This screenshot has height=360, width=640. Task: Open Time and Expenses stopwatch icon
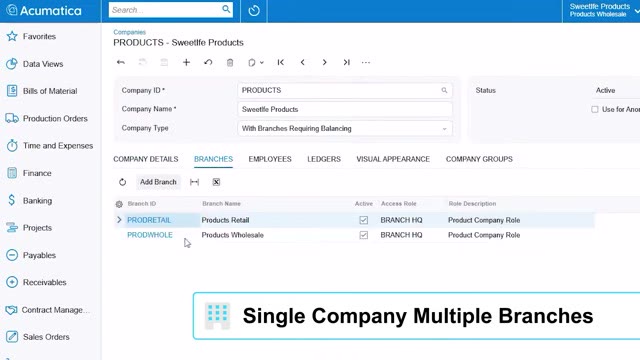tap(12, 145)
